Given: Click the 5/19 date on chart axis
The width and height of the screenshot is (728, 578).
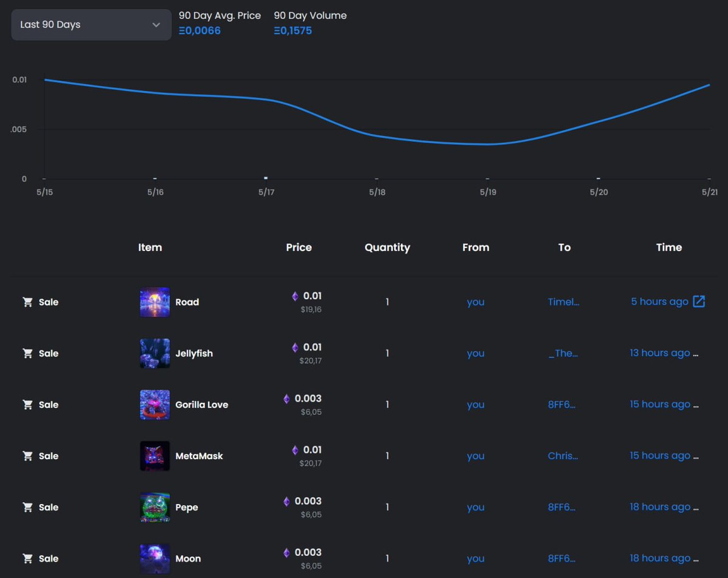Looking at the screenshot, I should pos(488,192).
